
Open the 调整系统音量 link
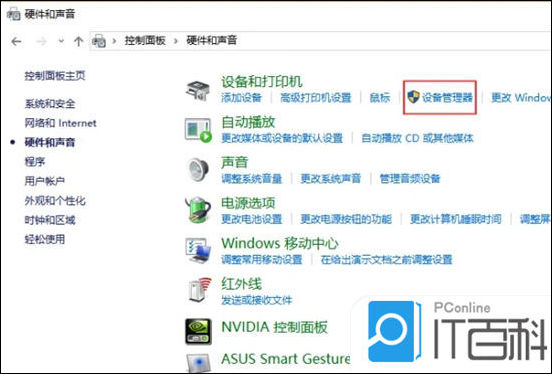coord(252,179)
